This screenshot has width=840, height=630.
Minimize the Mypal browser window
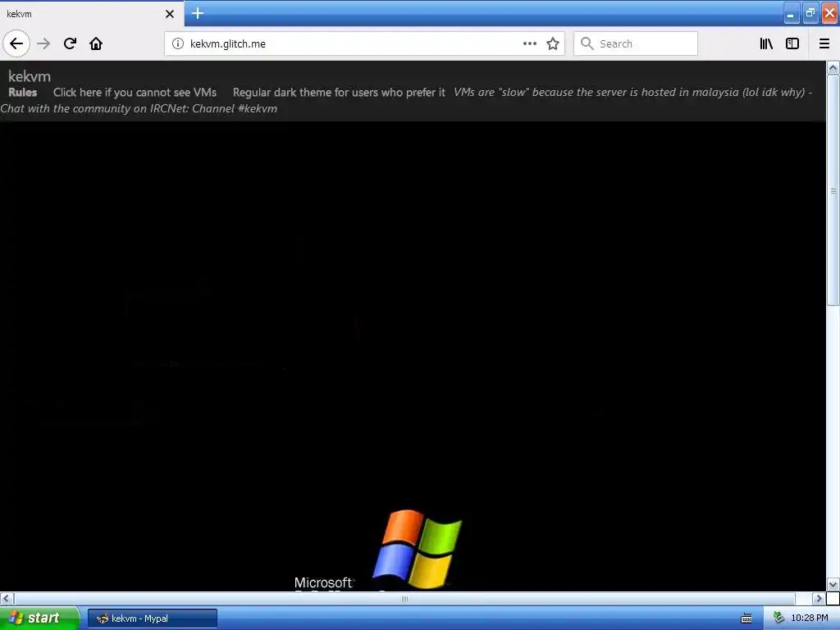click(x=791, y=13)
